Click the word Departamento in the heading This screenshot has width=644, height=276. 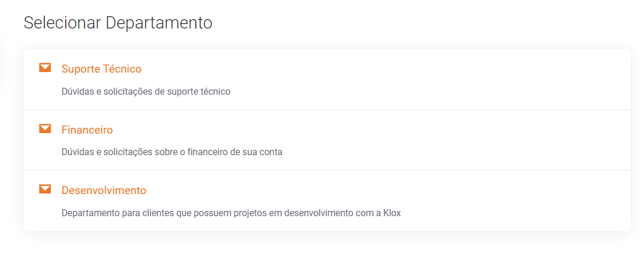[x=159, y=23]
